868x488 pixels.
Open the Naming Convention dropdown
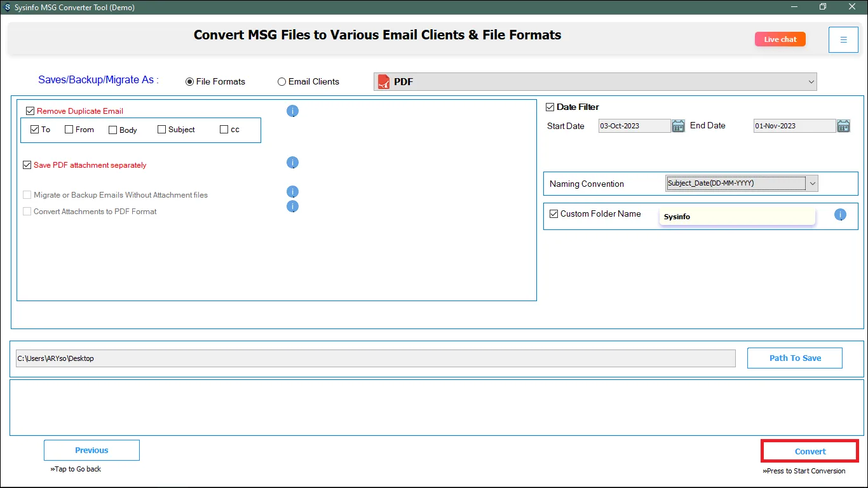click(742, 184)
